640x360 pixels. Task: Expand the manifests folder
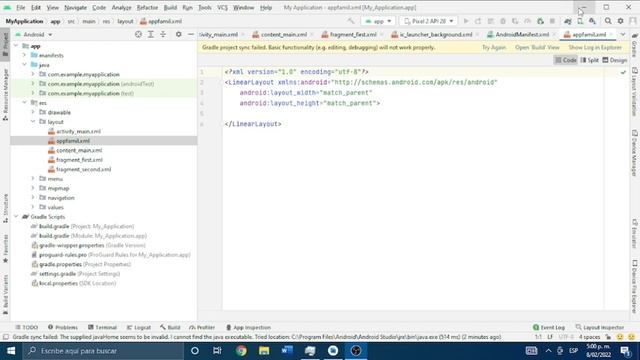[x=24, y=55]
